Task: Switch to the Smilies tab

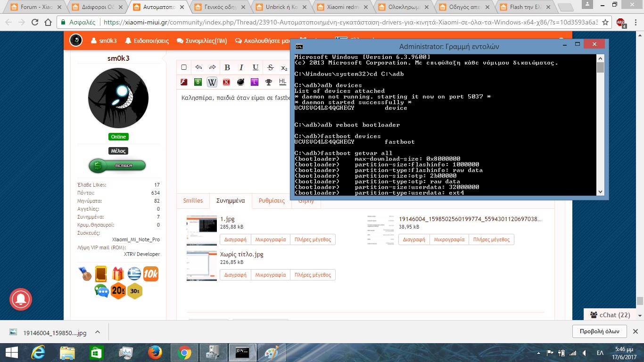Action: point(193,200)
